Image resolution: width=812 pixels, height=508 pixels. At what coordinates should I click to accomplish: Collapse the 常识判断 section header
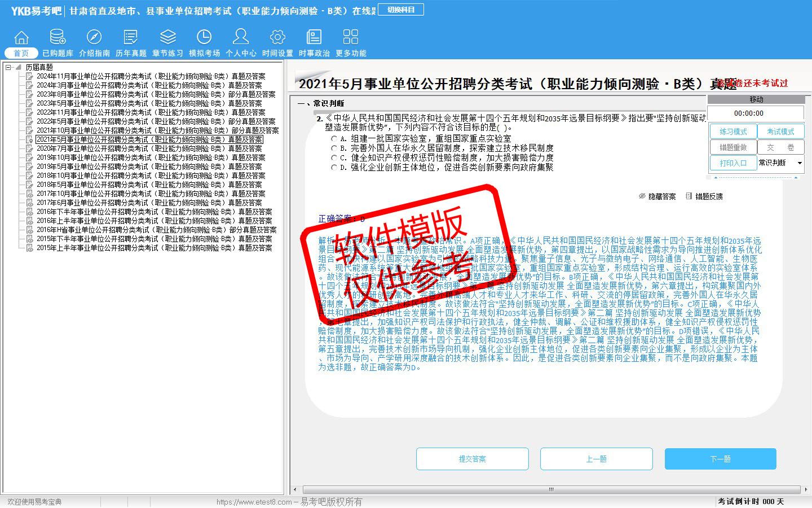click(x=321, y=103)
